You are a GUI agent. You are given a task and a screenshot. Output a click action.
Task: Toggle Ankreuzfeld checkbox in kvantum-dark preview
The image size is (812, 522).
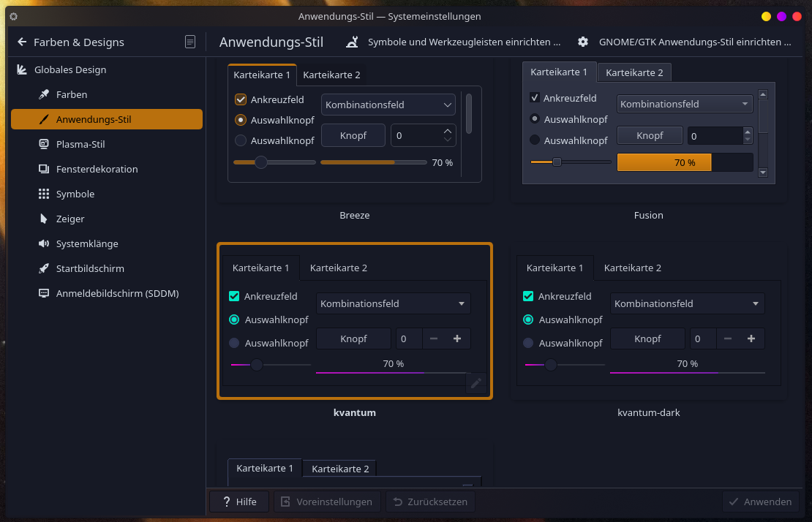coord(528,296)
